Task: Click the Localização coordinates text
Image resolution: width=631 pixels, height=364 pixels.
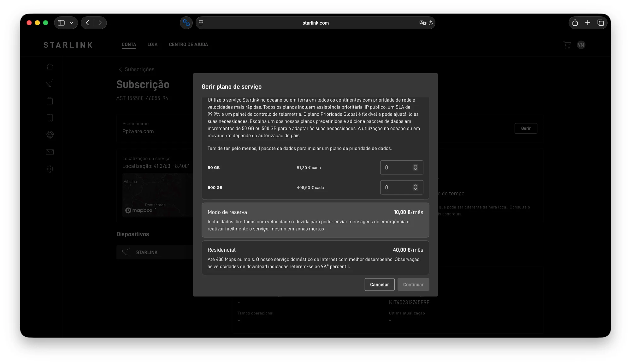Action: click(156, 166)
